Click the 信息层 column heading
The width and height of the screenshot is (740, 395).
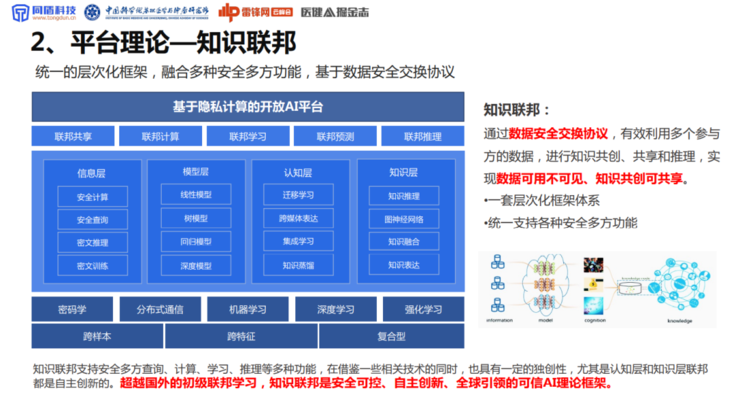tap(92, 173)
